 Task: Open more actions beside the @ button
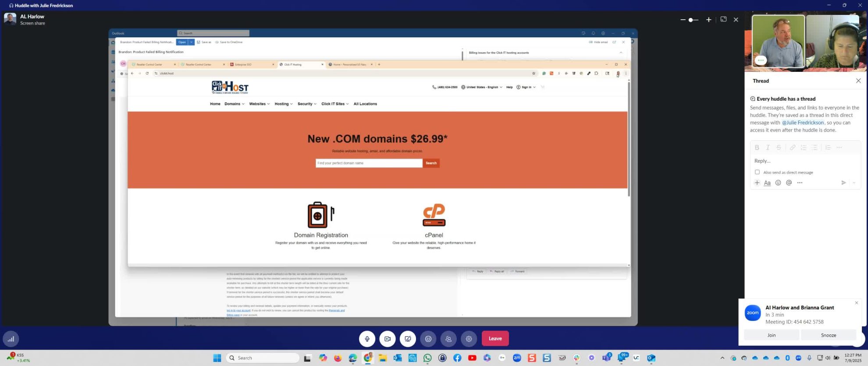pos(800,183)
